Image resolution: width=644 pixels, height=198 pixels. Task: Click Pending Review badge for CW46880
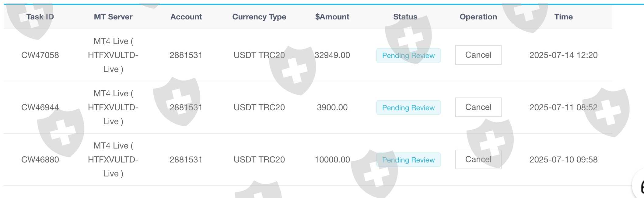point(408,160)
